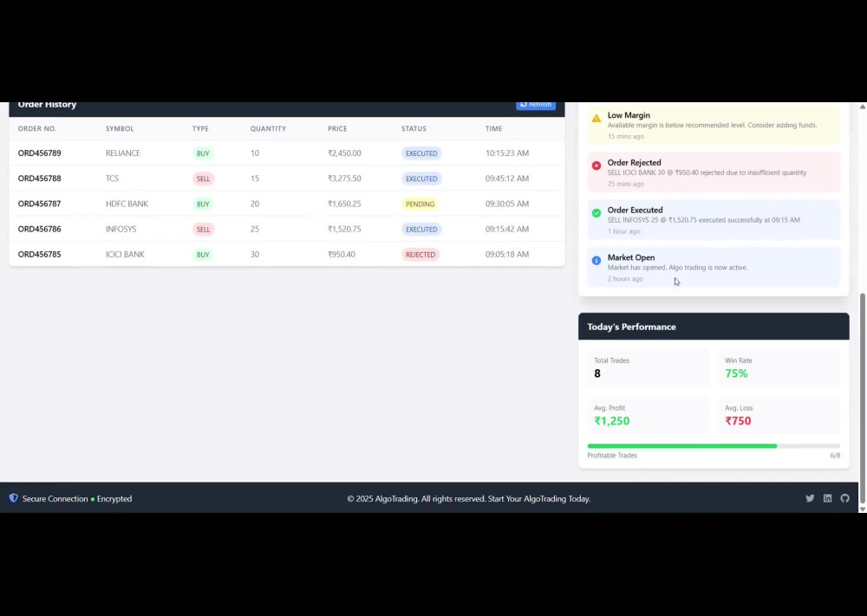Click the scrollbar up arrow

[x=862, y=106]
